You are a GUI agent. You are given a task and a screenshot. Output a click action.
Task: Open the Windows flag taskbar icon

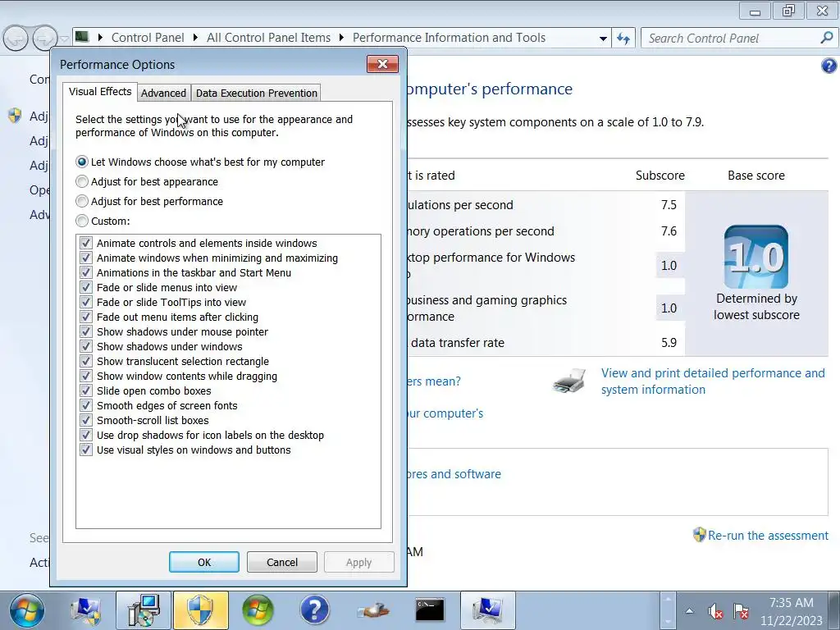click(258, 610)
